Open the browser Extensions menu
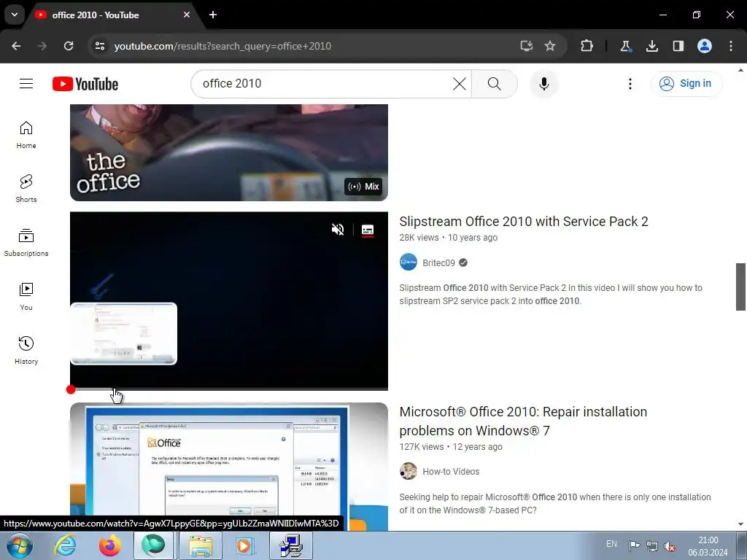747x560 pixels. coord(587,46)
